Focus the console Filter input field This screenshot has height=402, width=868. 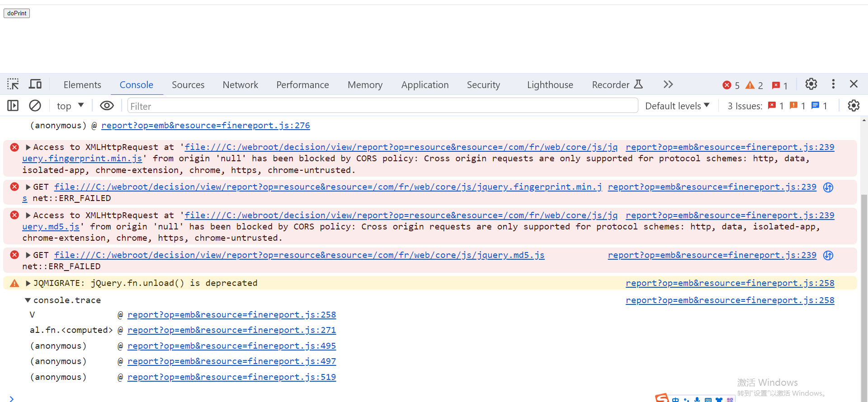(x=382, y=106)
